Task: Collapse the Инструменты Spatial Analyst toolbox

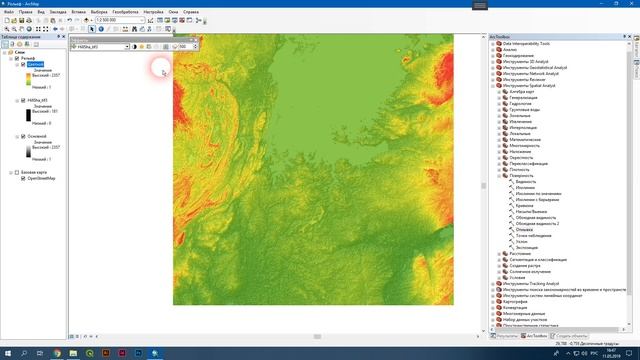Action: 493,86
